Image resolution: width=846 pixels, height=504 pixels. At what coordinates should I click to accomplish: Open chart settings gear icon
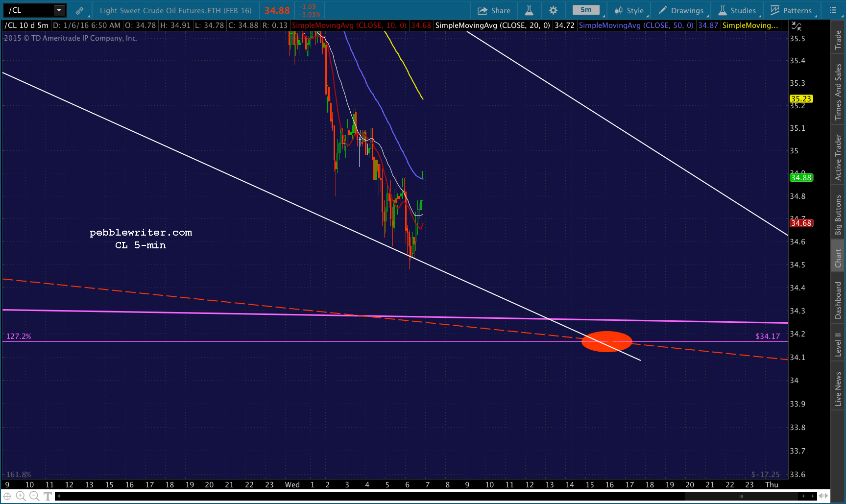pos(553,10)
